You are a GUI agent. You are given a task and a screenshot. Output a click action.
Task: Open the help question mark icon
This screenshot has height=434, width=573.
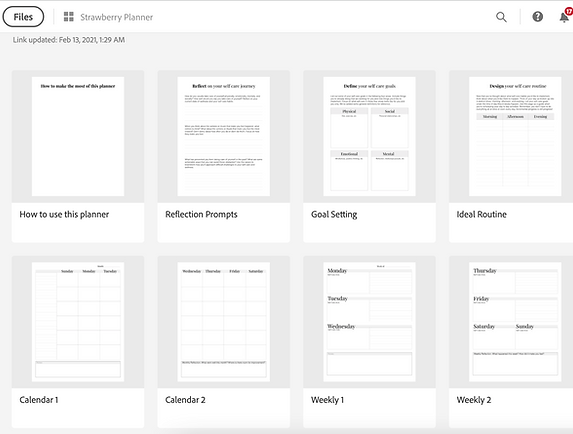tap(537, 17)
